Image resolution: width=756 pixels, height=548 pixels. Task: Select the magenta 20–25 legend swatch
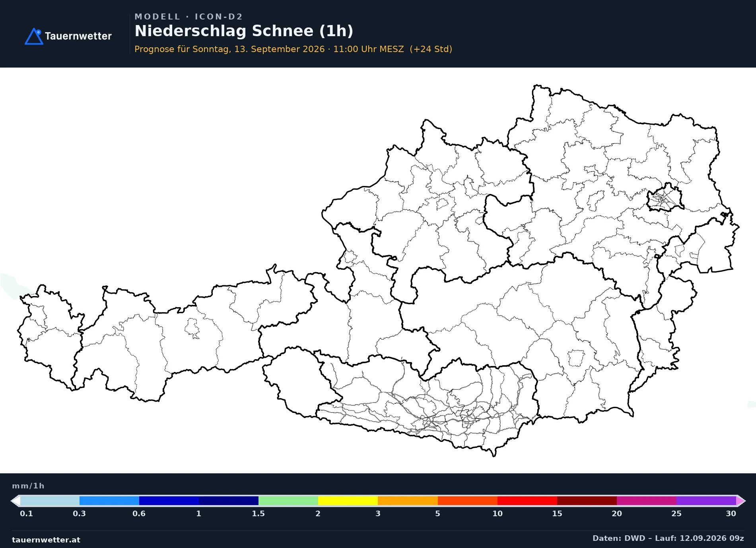click(x=647, y=501)
